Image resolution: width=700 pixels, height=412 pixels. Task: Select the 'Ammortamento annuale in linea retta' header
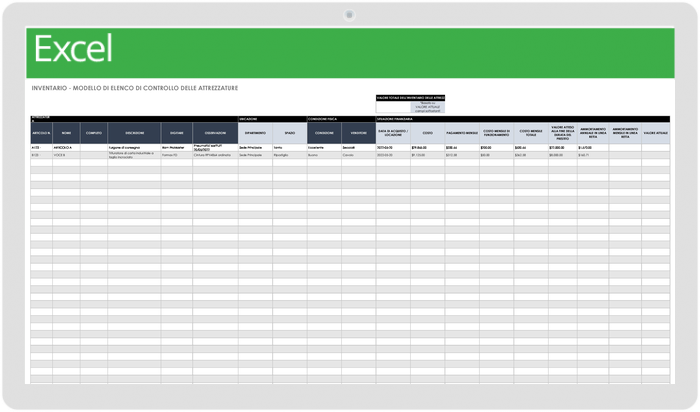(x=593, y=133)
